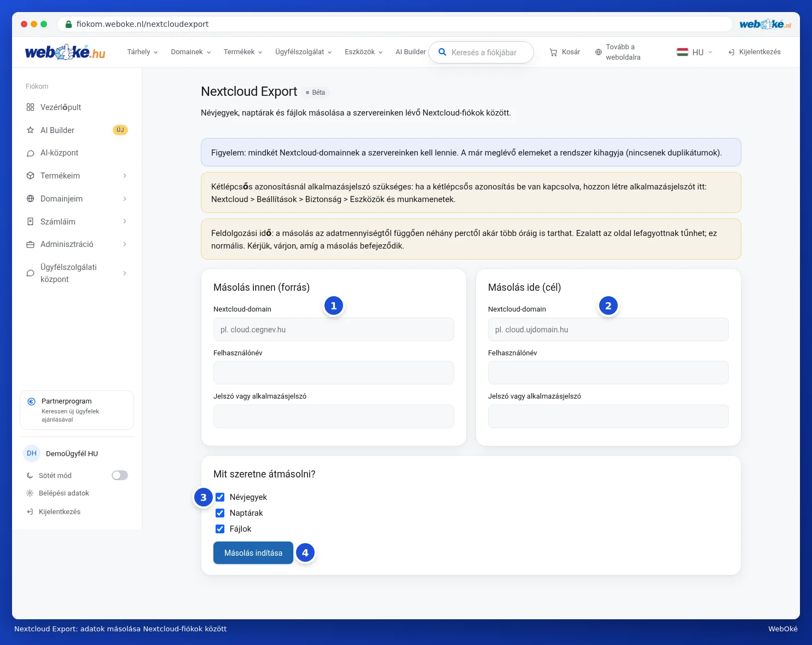Image resolution: width=812 pixels, height=645 pixels.
Task: Expand the Számláim sidebar chevron
Action: click(x=125, y=221)
